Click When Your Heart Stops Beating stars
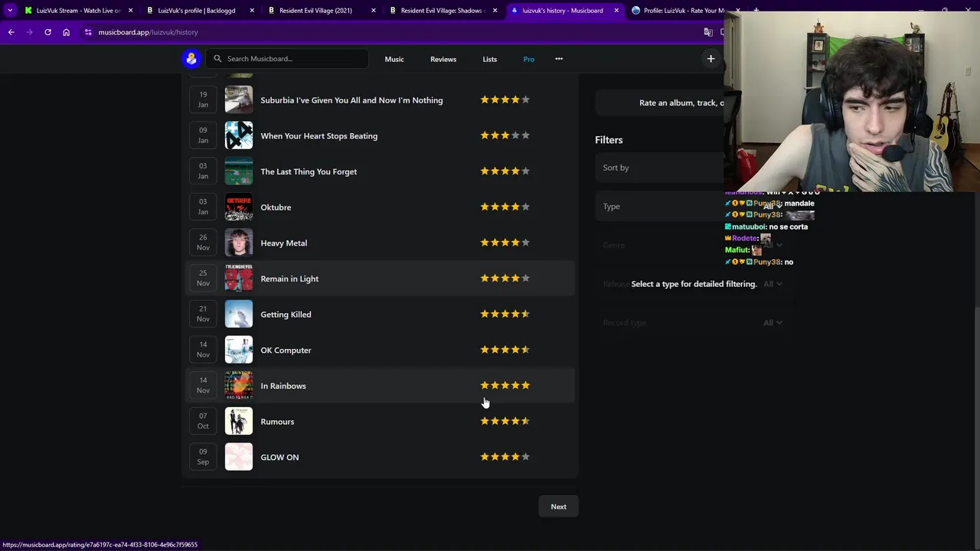 505,135
